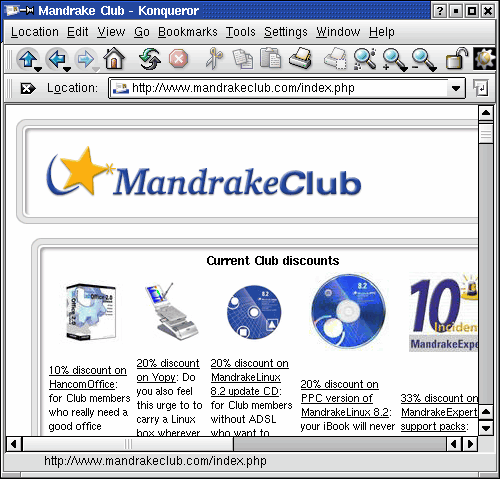
Task: Open the Go menu
Action: coord(142,32)
